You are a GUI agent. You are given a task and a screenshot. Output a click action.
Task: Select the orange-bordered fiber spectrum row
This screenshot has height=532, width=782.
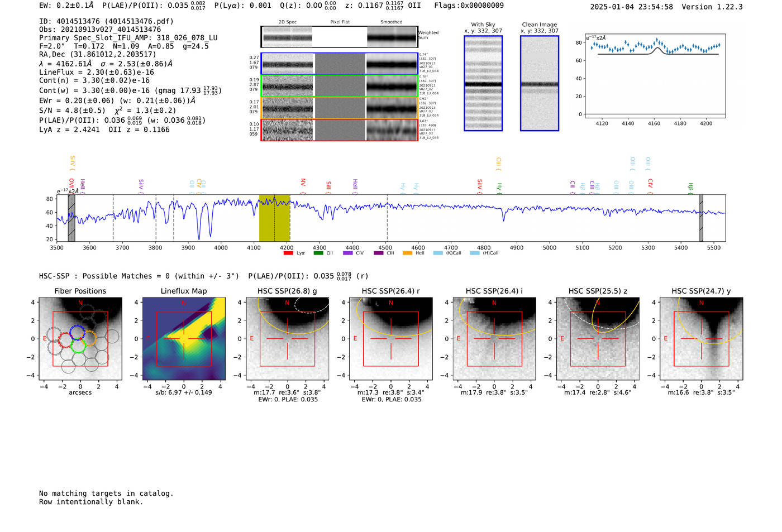(339, 108)
